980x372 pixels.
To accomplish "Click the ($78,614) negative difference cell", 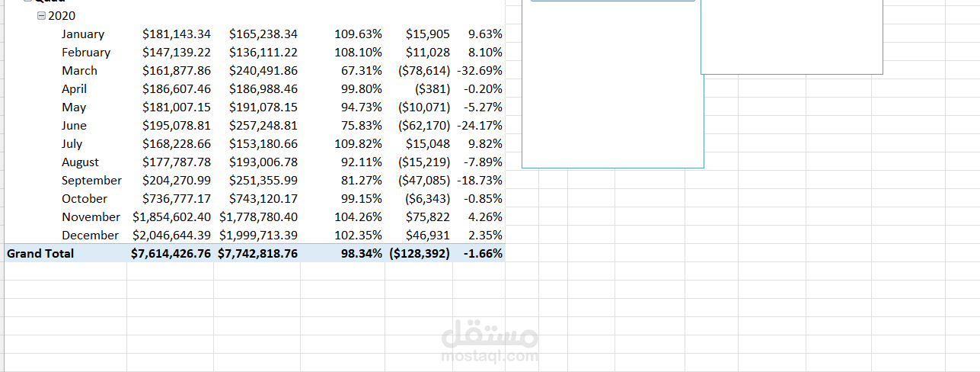I will (x=424, y=71).
